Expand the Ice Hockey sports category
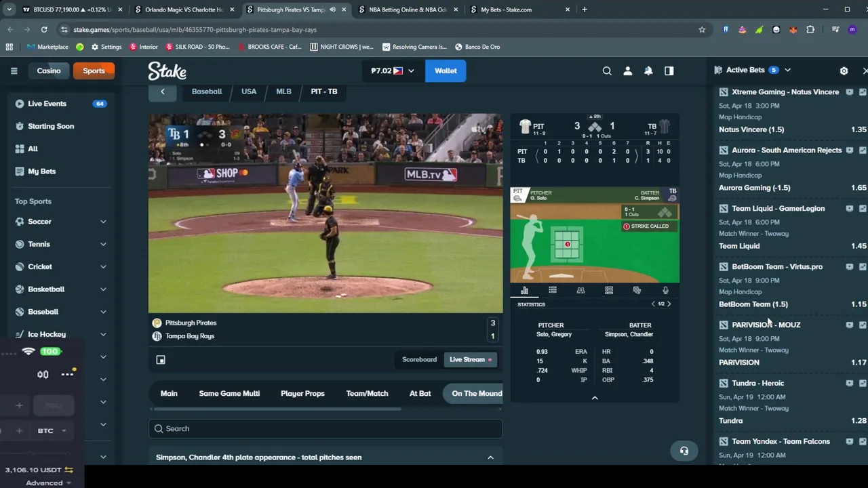The image size is (868, 488). coord(103,334)
